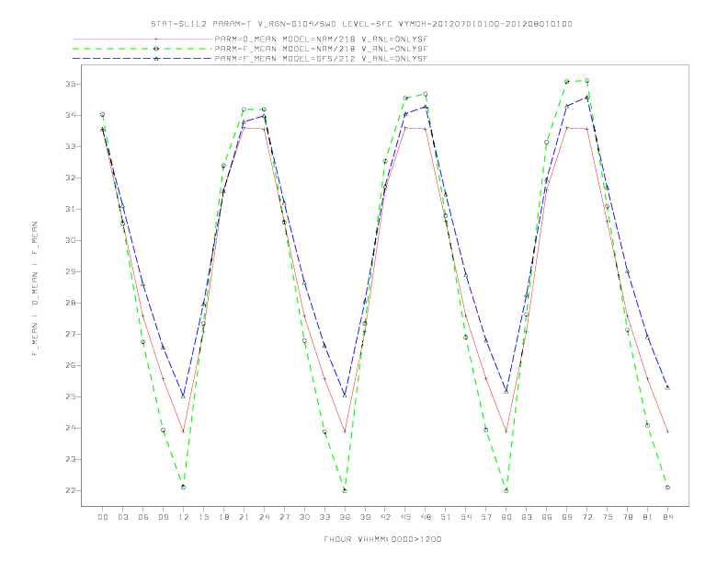Screen dimensions: 728x563
Task: Click the y-axis tick label 22
Action: click(x=70, y=490)
